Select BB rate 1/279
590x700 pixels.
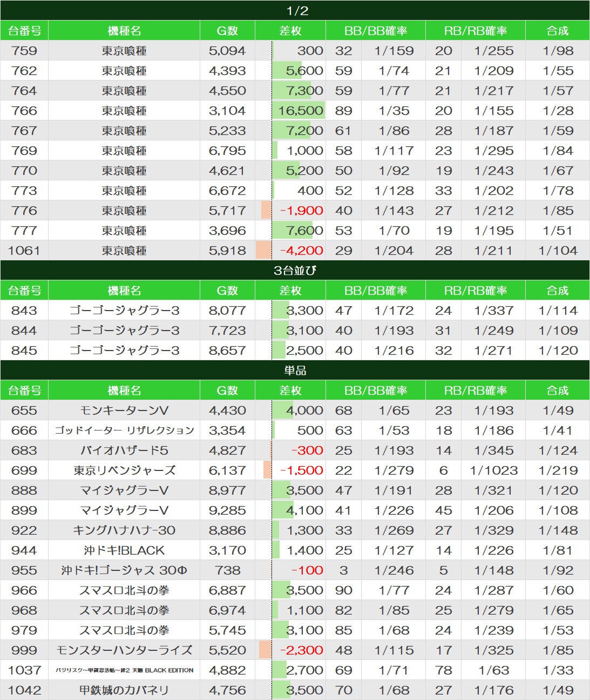click(x=394, y=470)
